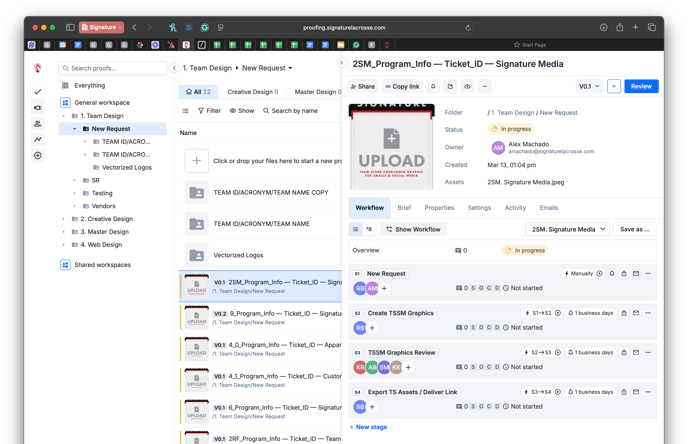
Task: Open the V0.1 version dropdown
Action: click(589, 87)
